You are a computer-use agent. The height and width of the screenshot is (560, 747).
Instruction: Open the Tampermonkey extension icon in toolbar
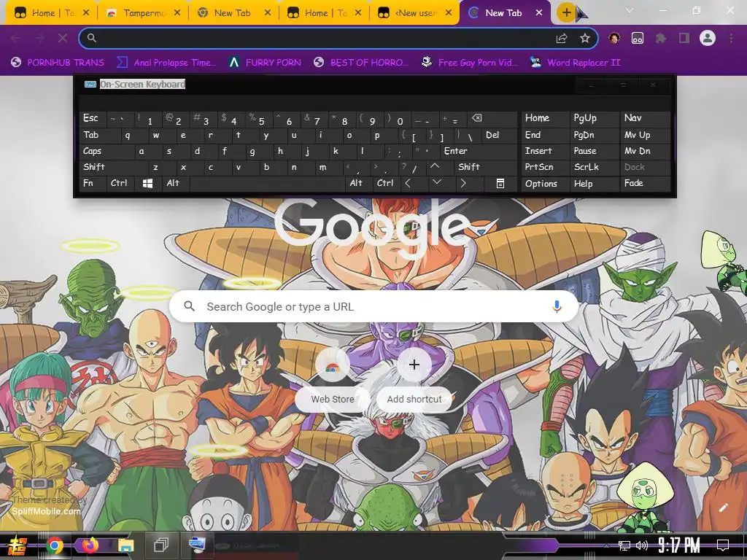(637, 38)
